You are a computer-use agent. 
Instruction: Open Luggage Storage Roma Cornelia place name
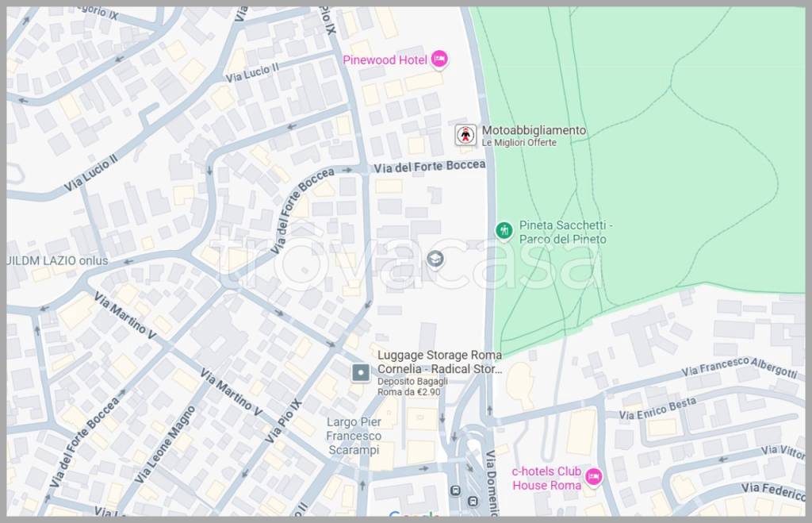(439, 362)
